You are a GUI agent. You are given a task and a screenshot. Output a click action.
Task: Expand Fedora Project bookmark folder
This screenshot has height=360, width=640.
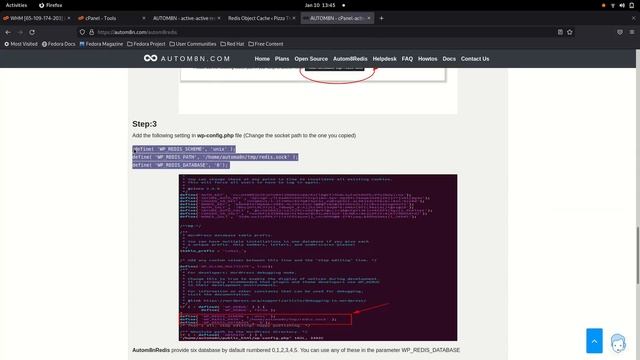146,44
